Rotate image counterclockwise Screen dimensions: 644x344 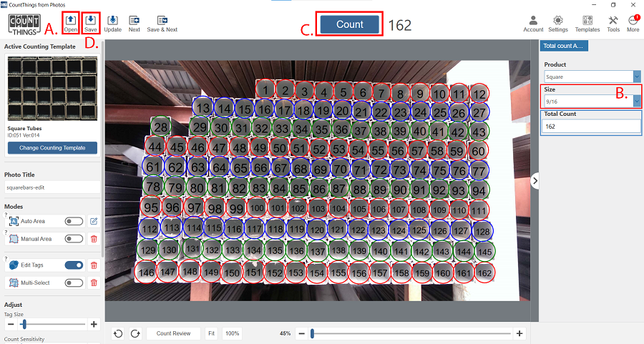(x=117, y=333)
